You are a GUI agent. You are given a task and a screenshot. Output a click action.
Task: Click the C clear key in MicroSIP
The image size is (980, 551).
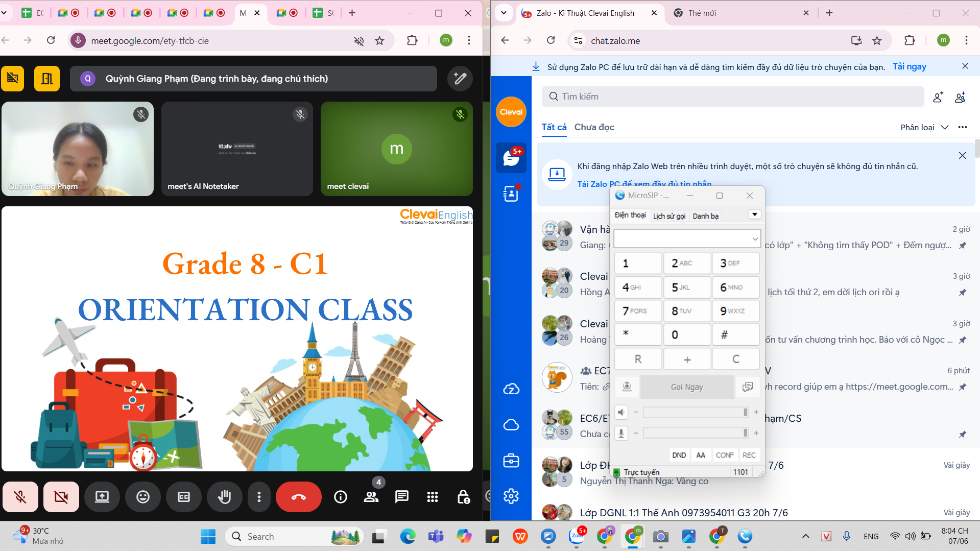[735, 359]
